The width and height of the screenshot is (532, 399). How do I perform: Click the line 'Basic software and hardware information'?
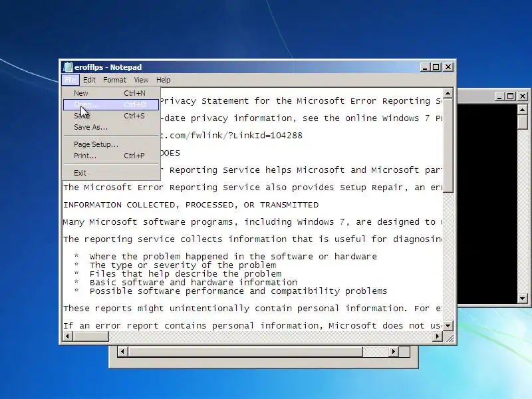194,282
